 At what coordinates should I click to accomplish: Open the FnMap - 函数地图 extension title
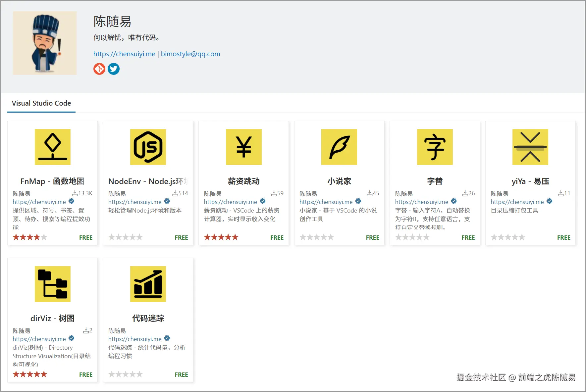[53, 181]
